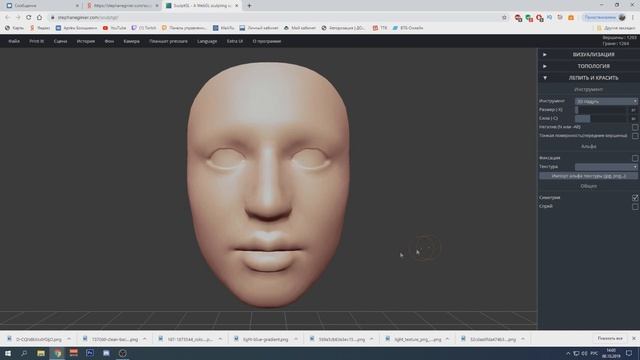
Task: Open the Print it! menu
Action: click(36, 41)
